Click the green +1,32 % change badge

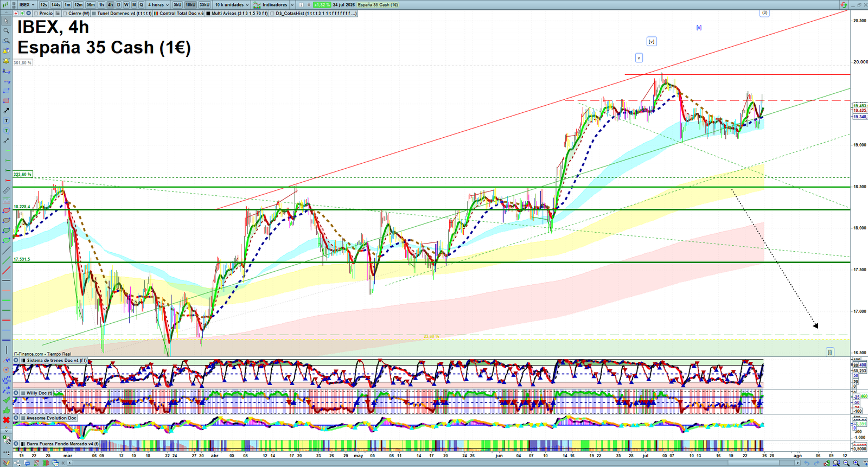coord(322,4)
